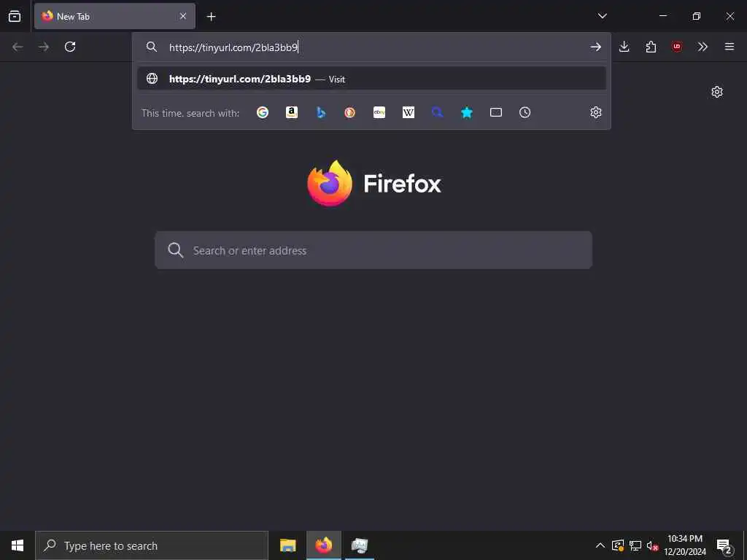Click the Search or enter address box
Screen dimensions: 747x560
tap(373, 251)
